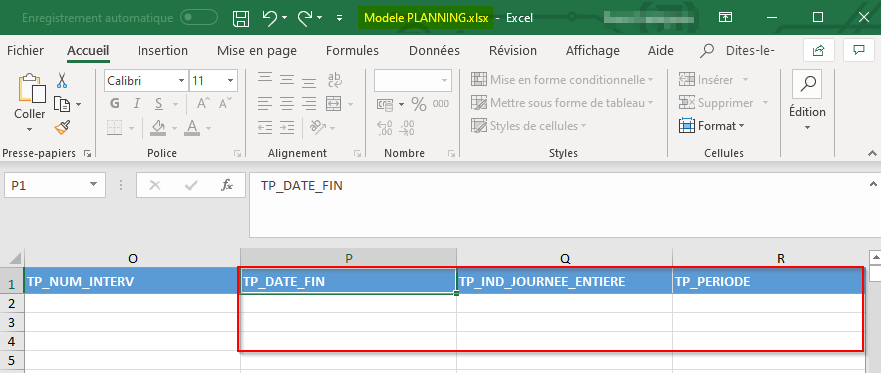Viewport: 881px width, 373px height.
Task: Open the Comments speech bubble icon
Action: tap(859, 51)
